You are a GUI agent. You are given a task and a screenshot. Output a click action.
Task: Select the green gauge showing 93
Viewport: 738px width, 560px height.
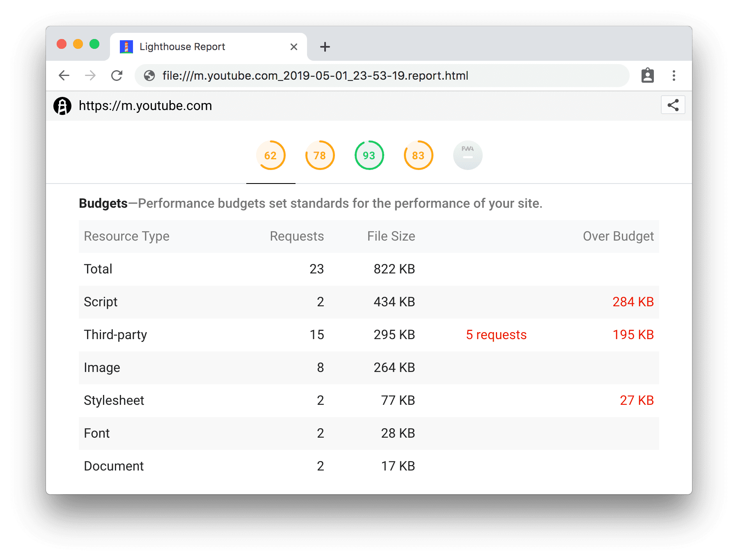click(x=369, y=155)
